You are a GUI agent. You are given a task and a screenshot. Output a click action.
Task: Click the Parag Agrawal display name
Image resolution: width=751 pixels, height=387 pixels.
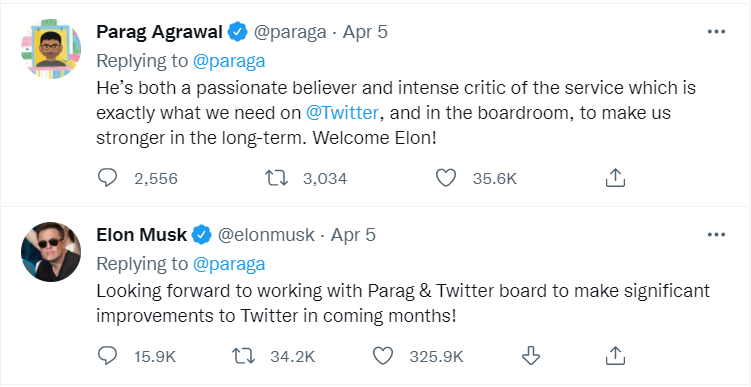[x=159, y=32]
